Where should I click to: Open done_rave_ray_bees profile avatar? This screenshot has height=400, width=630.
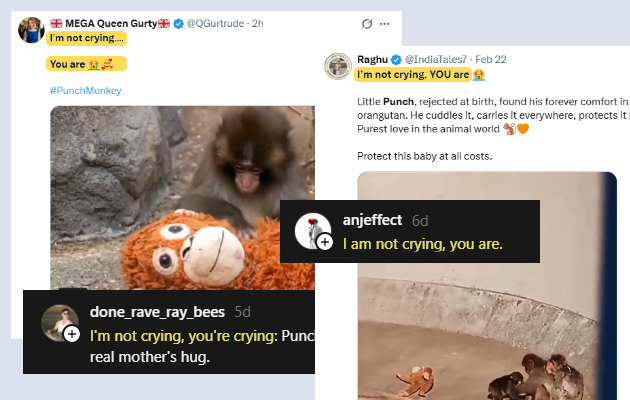58,322
